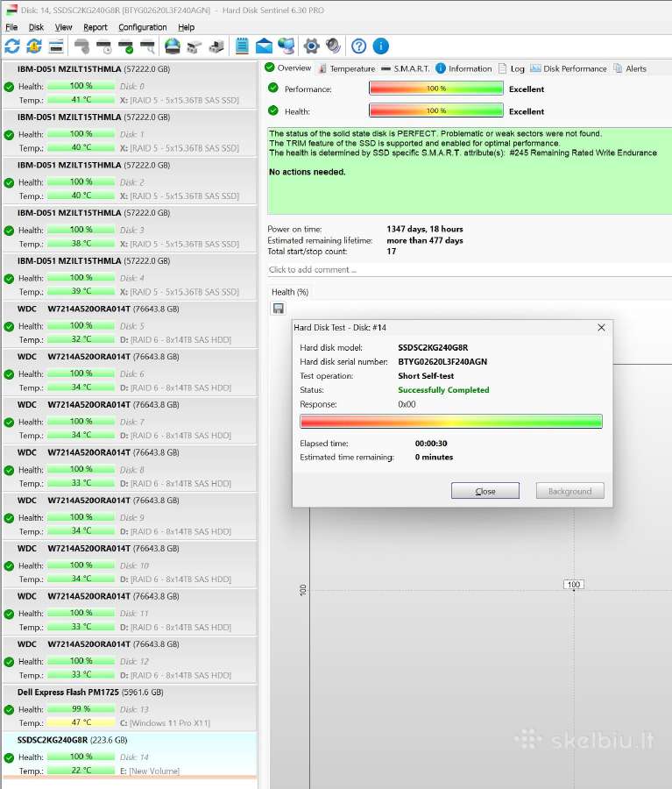Select SSDSC2KG240G8R (223.6 GB) disk entry
This screenshot has height=789, width=672.
[130, 756]
